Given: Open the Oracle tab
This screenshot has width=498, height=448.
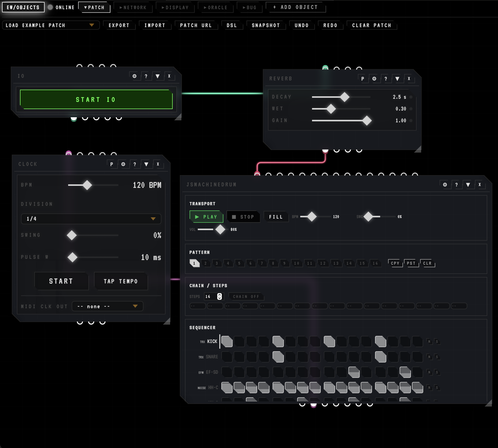Looking at the screenshot, I should 216,7.
